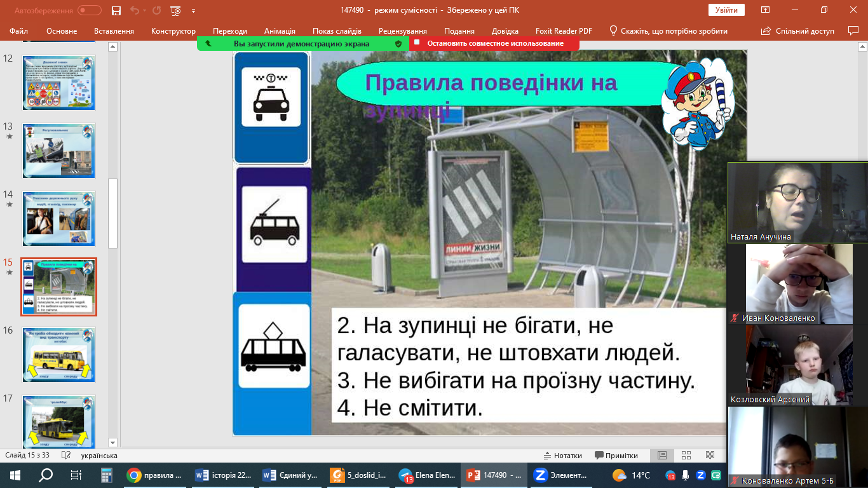
Task: Click the 'Скажіть, що потрібно зробити' search box
Action: (668, 30)
